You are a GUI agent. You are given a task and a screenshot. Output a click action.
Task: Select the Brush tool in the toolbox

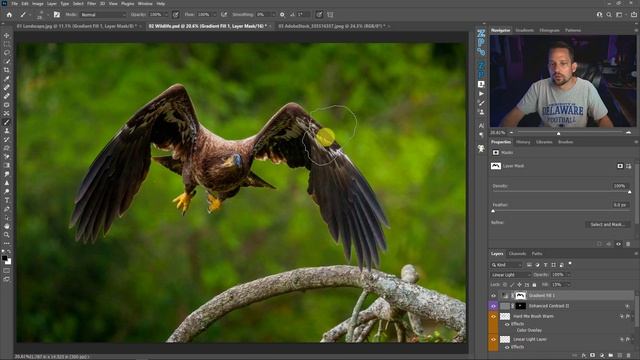pyautogui.click(x=7, y=122)
